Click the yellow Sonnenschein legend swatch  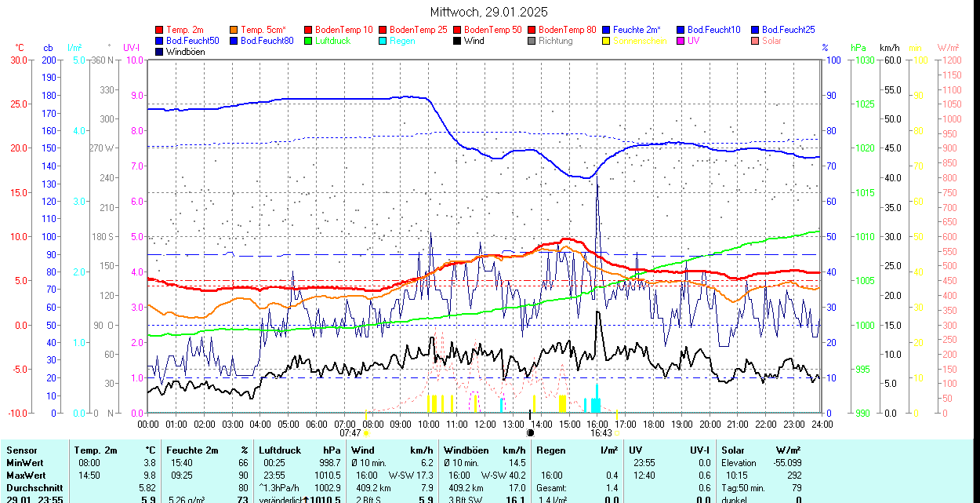tap(607, 41)
